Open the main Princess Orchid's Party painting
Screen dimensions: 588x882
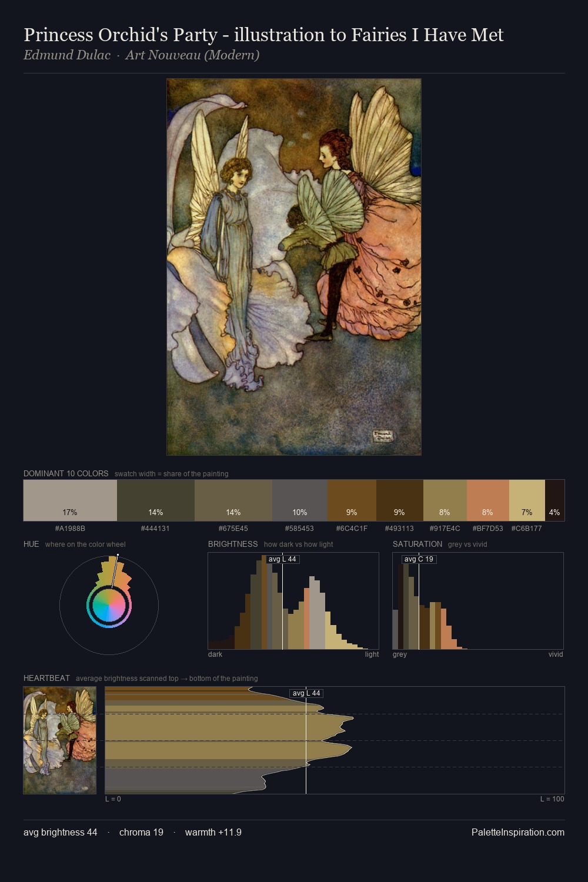[294, 267]
